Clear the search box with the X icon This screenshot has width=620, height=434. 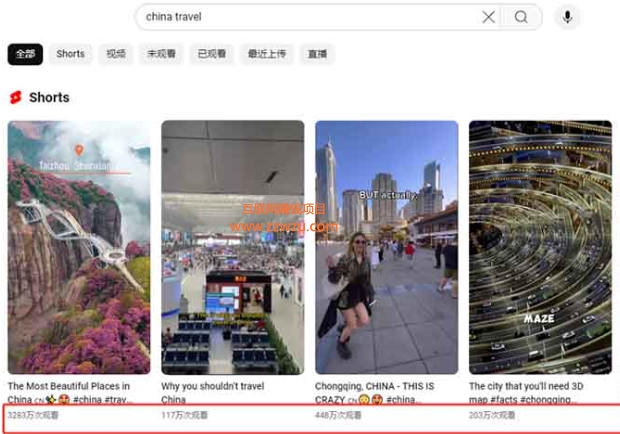coord(489,17)
